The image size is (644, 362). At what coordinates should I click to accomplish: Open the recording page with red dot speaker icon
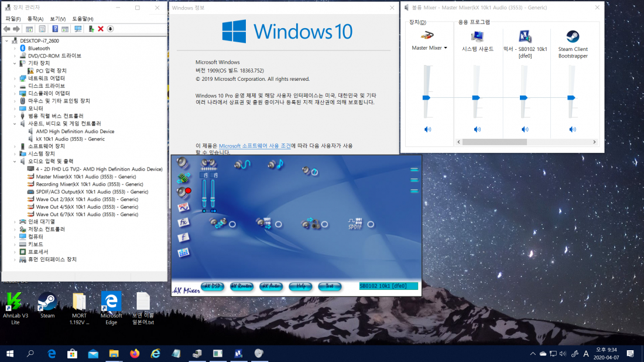[x=183, y=192]
